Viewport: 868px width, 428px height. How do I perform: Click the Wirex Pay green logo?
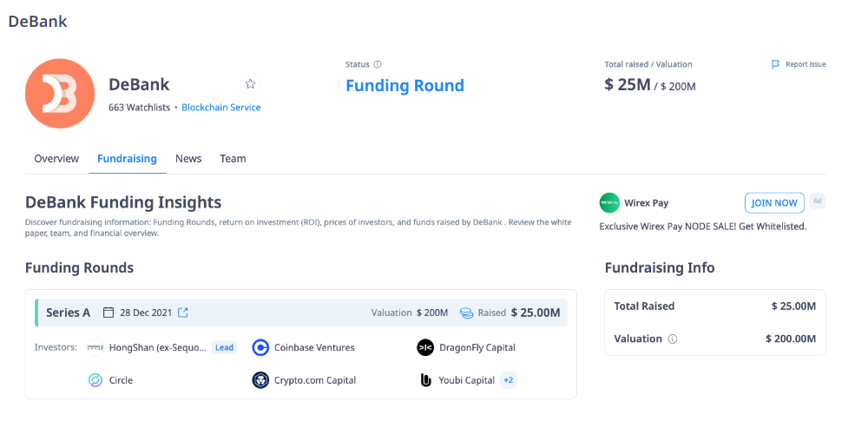click(609, 202)
